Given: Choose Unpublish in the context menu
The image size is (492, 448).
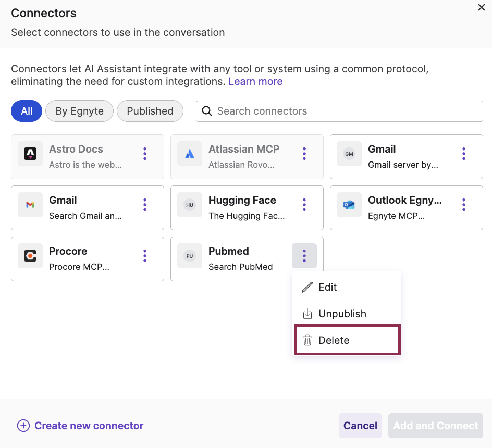Looking at the screenshot, I should coord(342,313).
